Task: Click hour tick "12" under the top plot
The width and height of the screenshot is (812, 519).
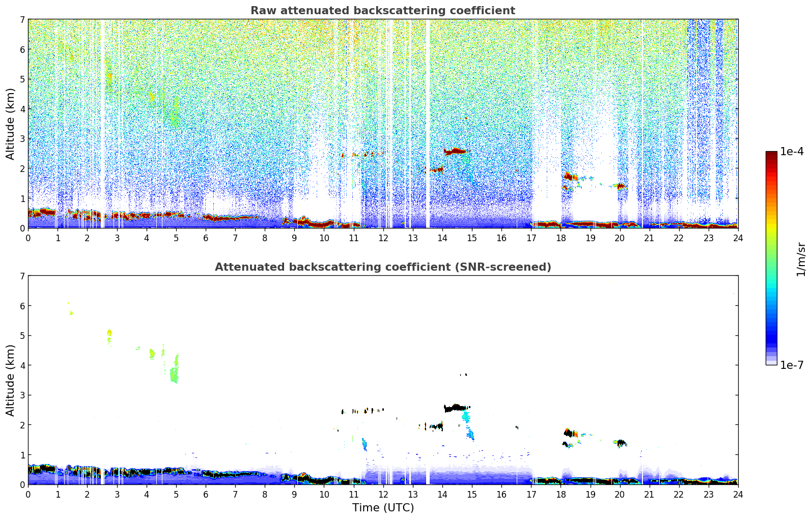Action: click(x=383, y=238)
